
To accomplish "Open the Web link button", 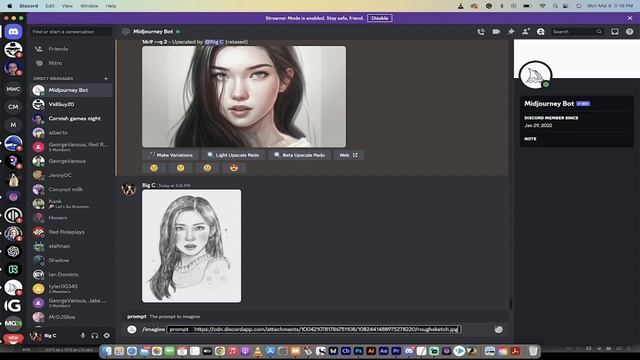I will pos(348,155).
